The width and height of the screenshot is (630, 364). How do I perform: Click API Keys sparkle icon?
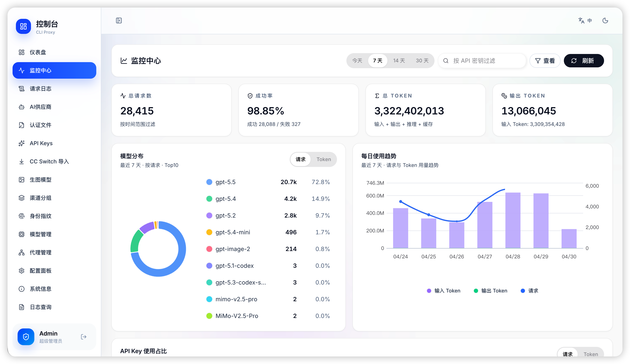pos(22,143)
